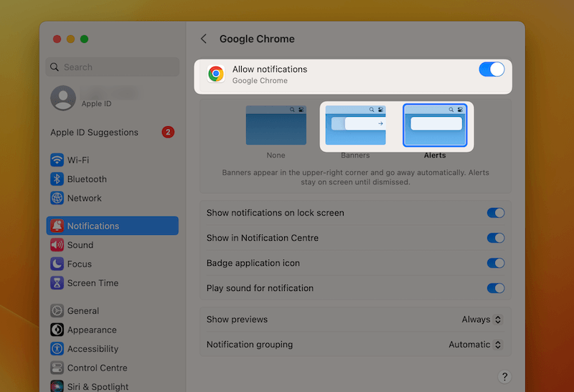The image size is (574, 392).
Task: Go back using the chevron button
Action: pos(204,39)
